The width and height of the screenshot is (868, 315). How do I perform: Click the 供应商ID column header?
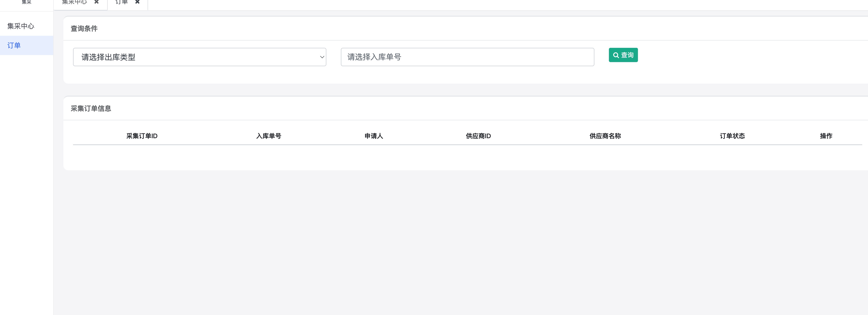tap(478, 136)
